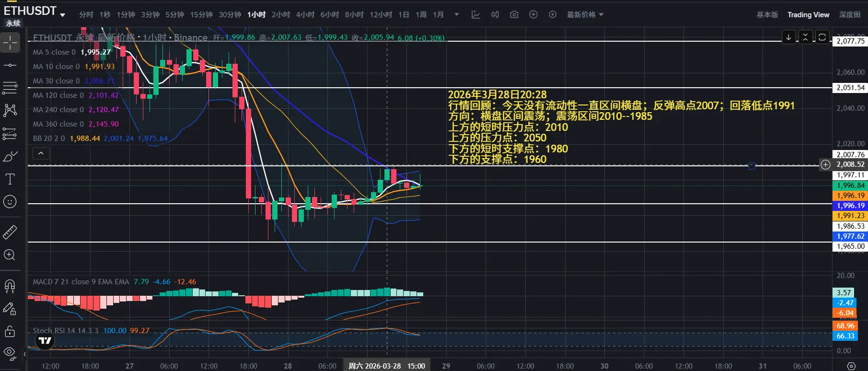
Task: Click the TradingView logo
Action: (45, 341)
